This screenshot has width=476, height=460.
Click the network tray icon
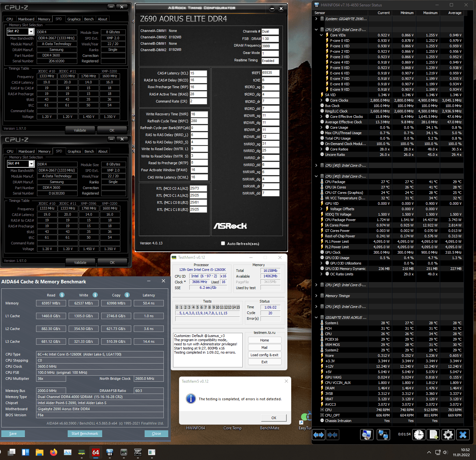pos(438,452)
